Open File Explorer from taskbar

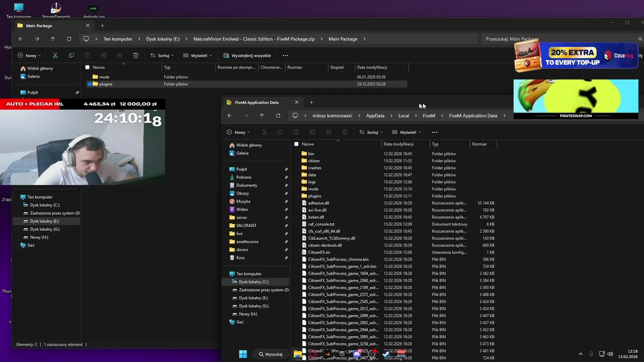(298, 354)
